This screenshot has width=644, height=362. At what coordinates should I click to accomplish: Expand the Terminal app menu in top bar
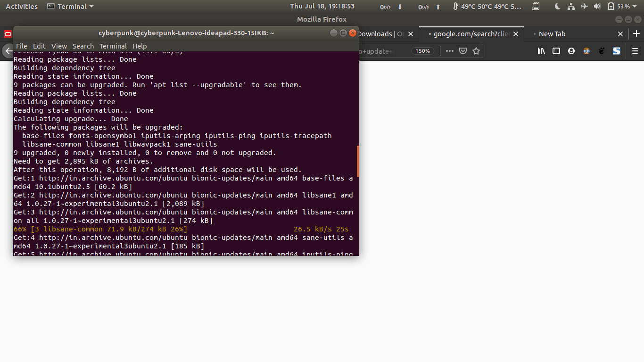[71, 7]
